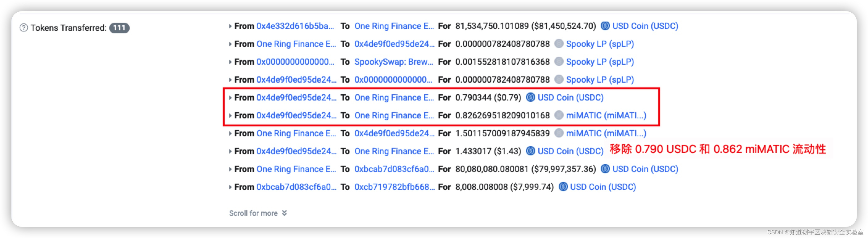Viewport: 868px width, 238px height.
Task: Open One Ring Finance sender in 80,080,080.080081 row
Action: tap(296, 169)
